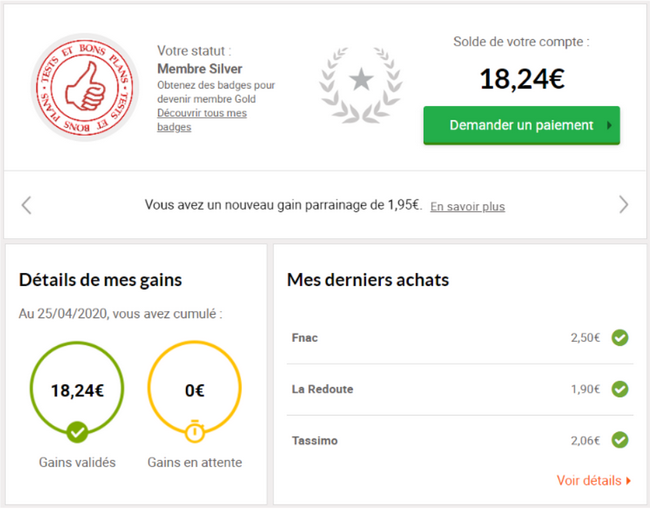The image size is (650, 509).
Task: Select the yellow Gains en attente circle
Action: [x=194, y=388]
